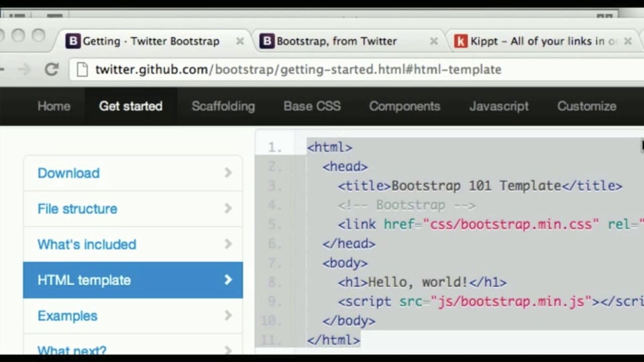
Task: Click the '<head>' opening tag
Action: pos(345,167)
